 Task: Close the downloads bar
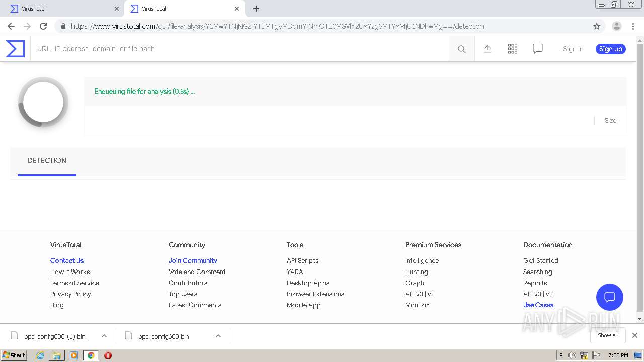click(635, 335)
